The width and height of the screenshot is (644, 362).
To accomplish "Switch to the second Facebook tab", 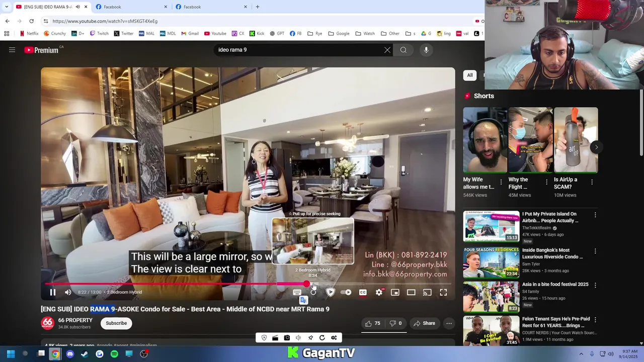I will pos(212,7).
